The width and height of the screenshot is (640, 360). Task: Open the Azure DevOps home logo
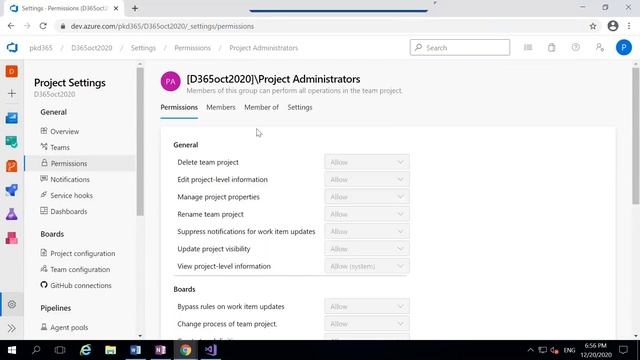12,48
